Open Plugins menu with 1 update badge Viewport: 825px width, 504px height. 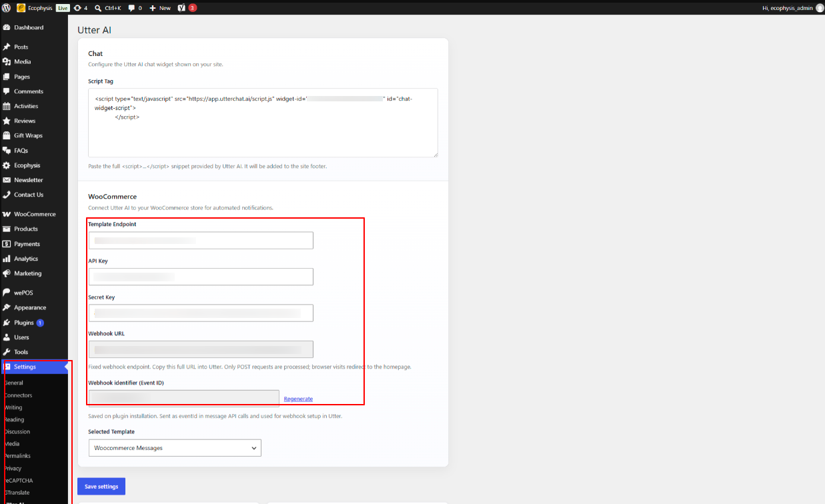(33, 323)
